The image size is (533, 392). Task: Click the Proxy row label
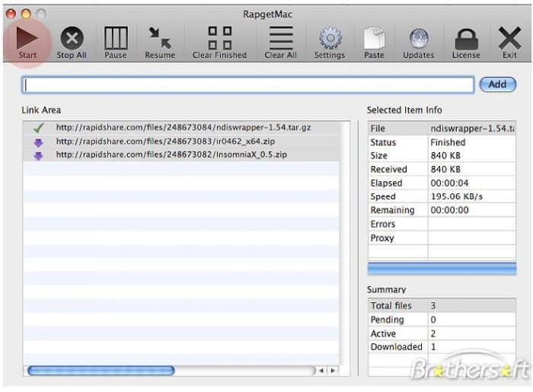point(382,237)
